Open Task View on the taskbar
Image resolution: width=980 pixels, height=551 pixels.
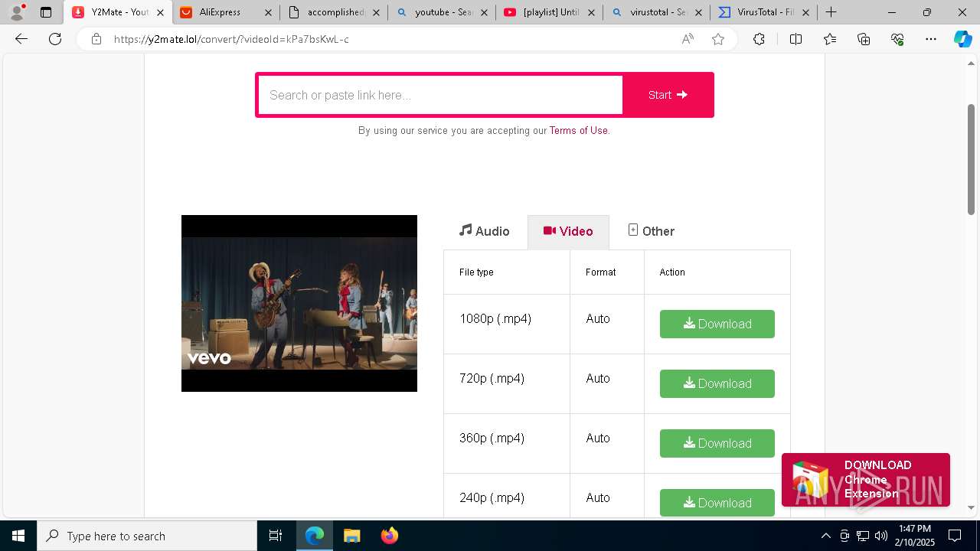click(276, 536)
